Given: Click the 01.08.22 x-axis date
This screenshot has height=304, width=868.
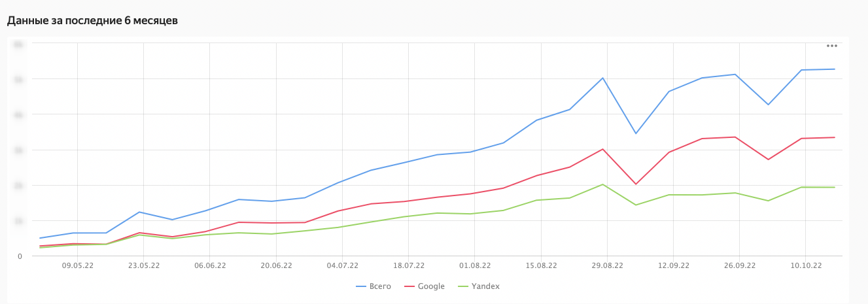Looking at the screenshot, I should (x=475, y=265).
